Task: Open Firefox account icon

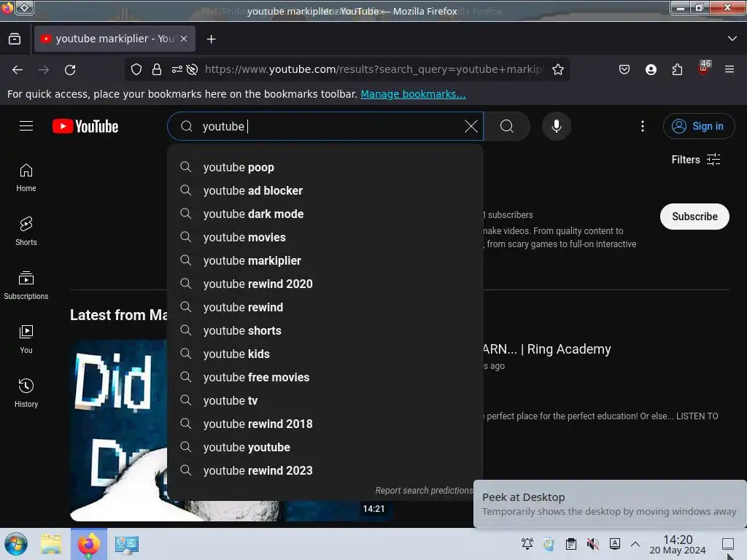Action: [651, 69]
